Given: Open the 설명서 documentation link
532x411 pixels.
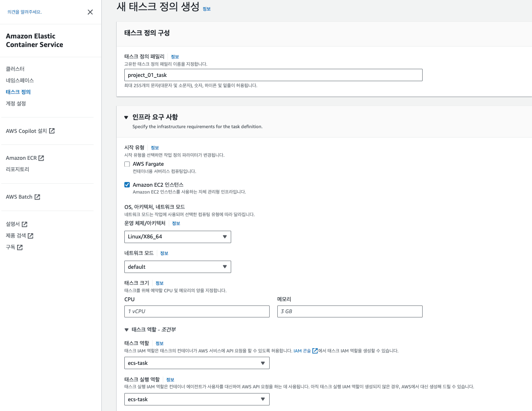Looking at the screenshot, I should [13, 224].
